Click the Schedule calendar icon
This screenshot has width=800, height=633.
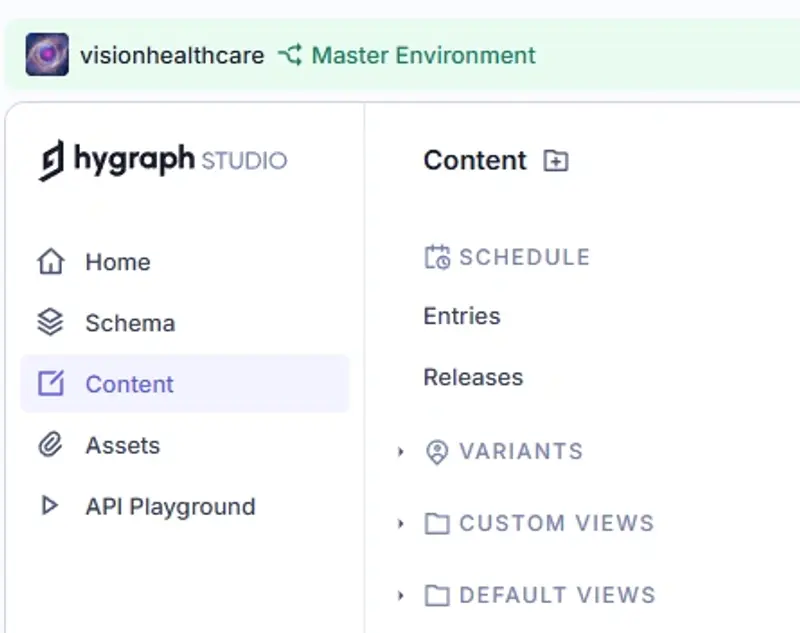coord(437,257)
